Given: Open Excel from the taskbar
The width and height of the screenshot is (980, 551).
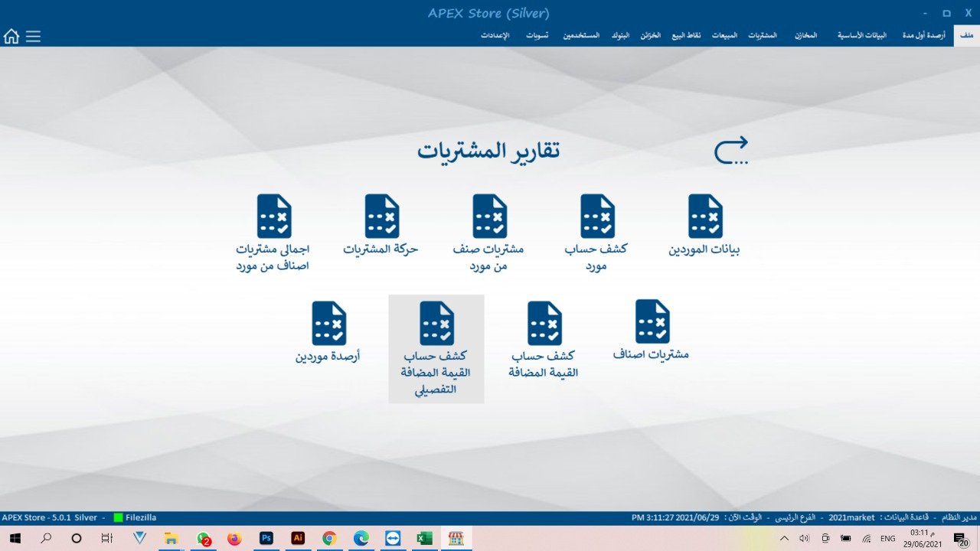Looking at the screenshot, I should [424, 539].
